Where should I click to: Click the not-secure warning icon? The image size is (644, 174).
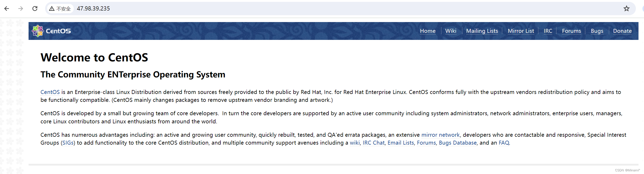52,9
